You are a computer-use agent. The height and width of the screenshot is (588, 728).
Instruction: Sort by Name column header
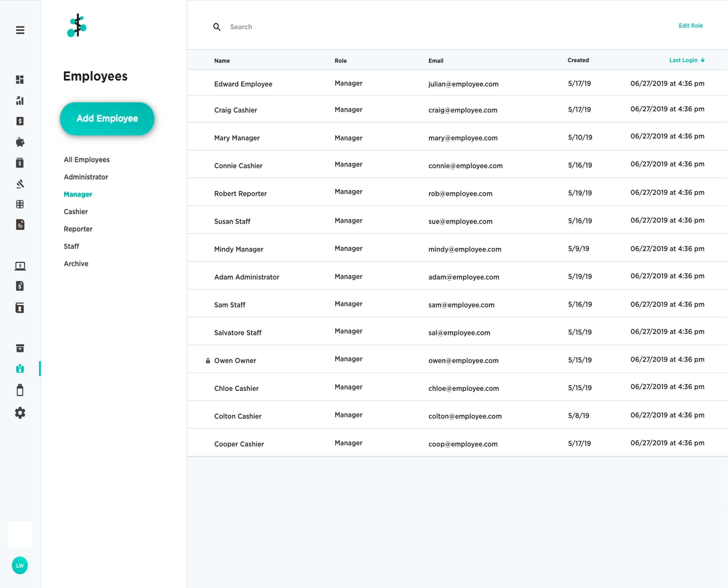[222, 61]
